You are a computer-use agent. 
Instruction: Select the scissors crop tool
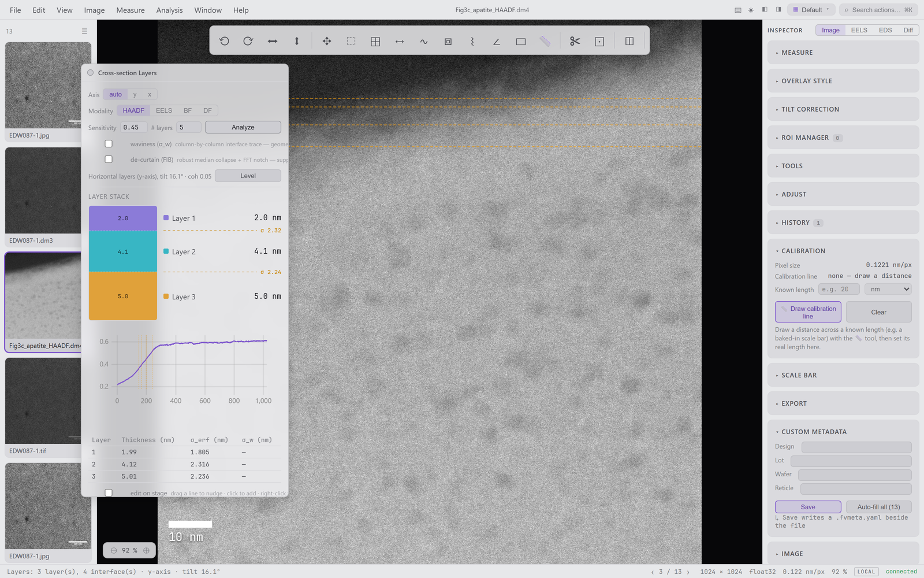(x=575, y=41)
